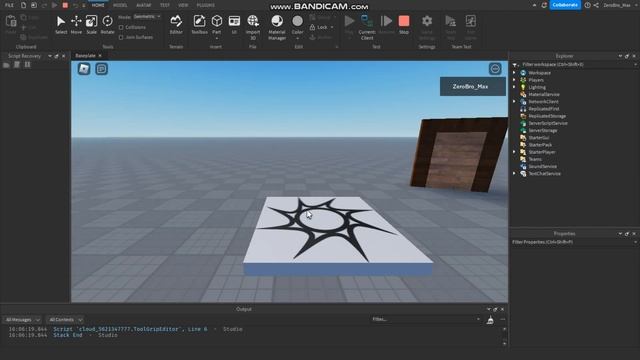Open the FILE menu
The width and height of the screenshot is (640, 360).
9,5
